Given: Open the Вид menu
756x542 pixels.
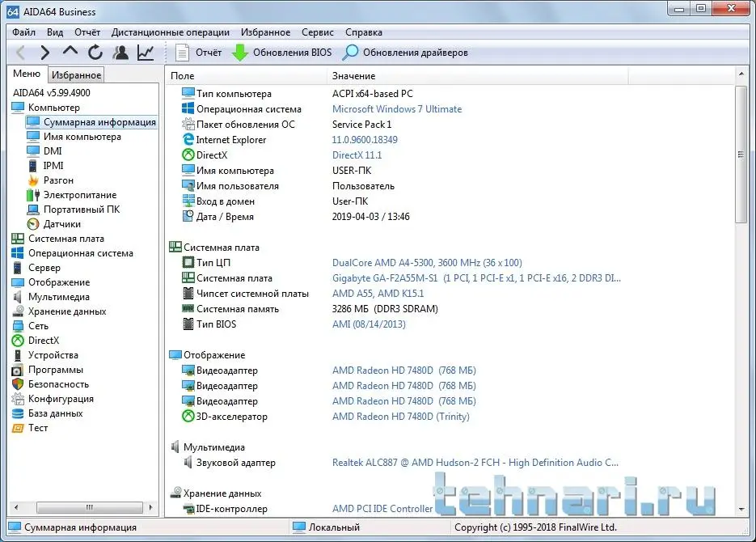Looking at the screenshot, I should tap(55, 32).
